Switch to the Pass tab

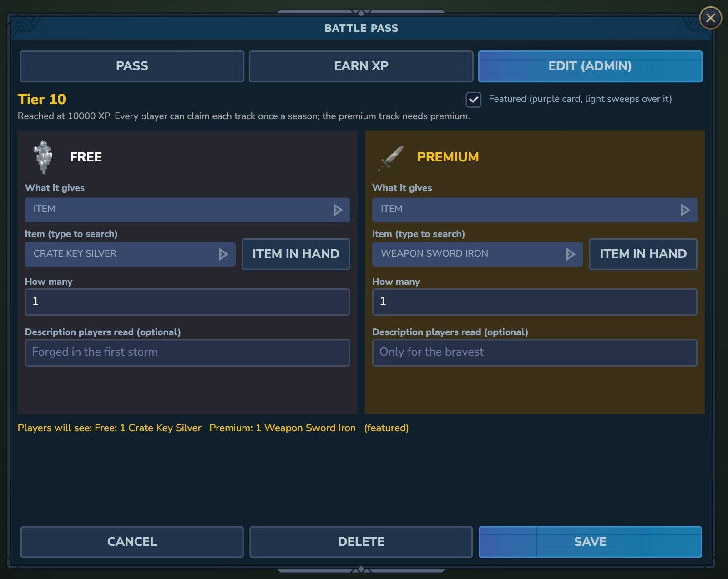132,66
